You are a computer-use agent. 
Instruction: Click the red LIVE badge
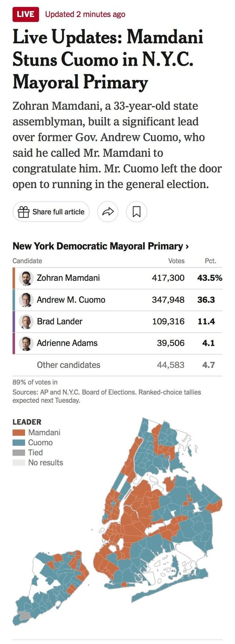point(25,14)
